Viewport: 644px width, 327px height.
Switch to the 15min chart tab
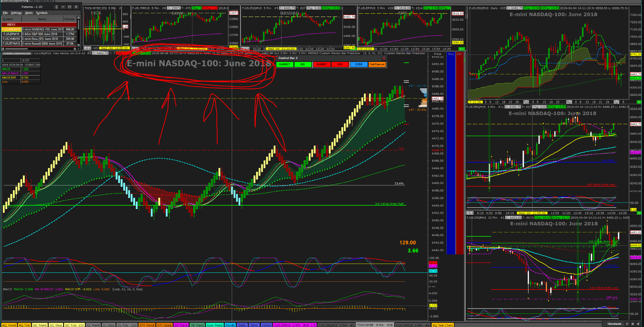tap(266, 325)
